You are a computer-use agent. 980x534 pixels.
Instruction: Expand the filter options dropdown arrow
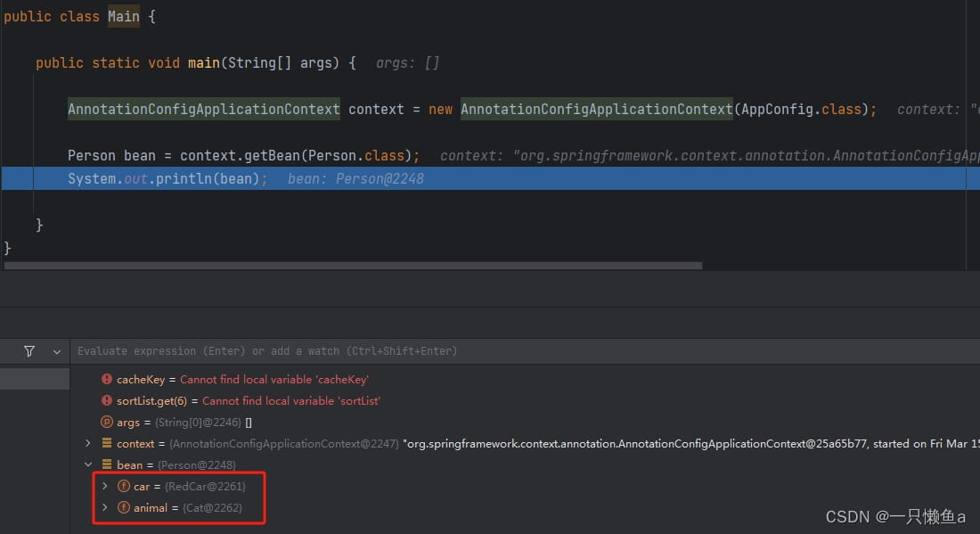[x=57, y=352]
